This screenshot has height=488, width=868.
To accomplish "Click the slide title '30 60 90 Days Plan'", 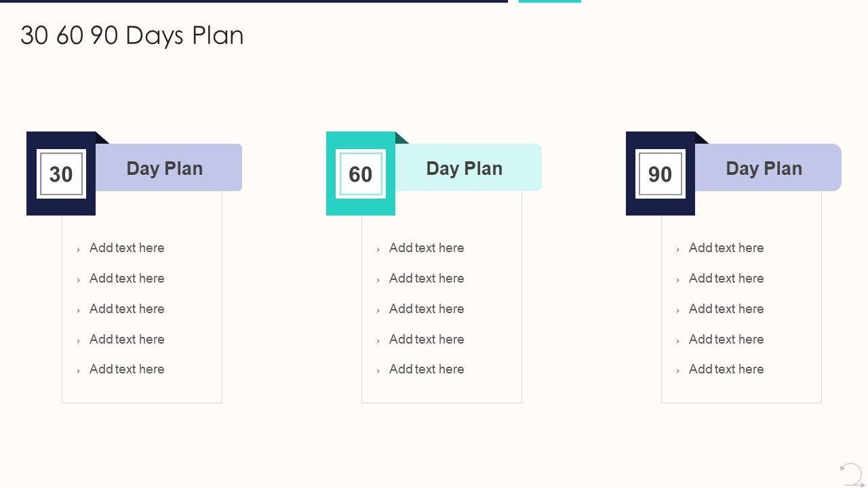I will (x=132, y=35).
